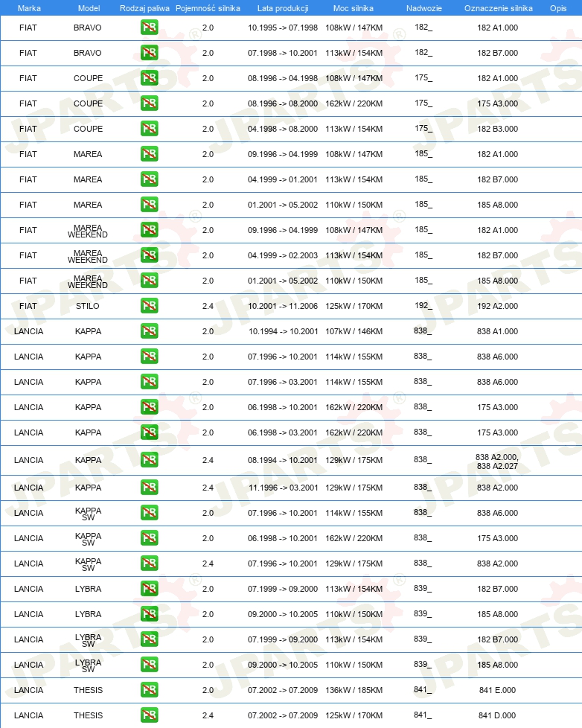Click fuel icon in Fiat Bravo 182 B7.000 row
The height and width of the screenshot is (728, 582).
click(x=150, y=53)
